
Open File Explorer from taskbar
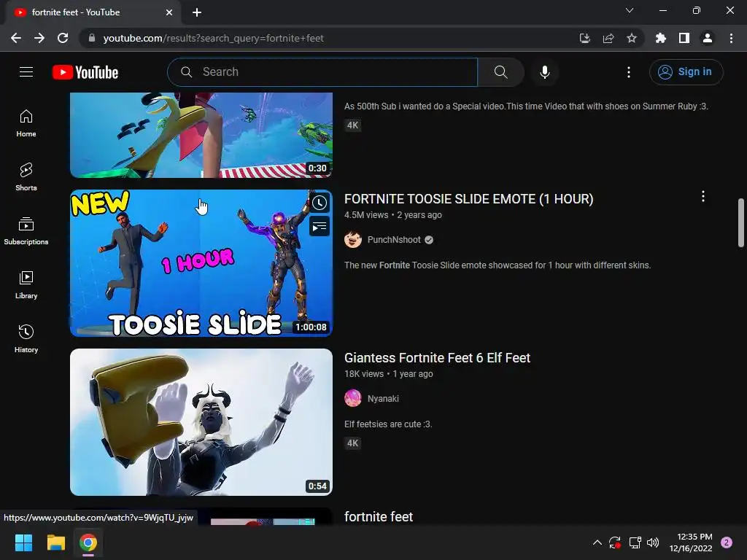point(55,542)
